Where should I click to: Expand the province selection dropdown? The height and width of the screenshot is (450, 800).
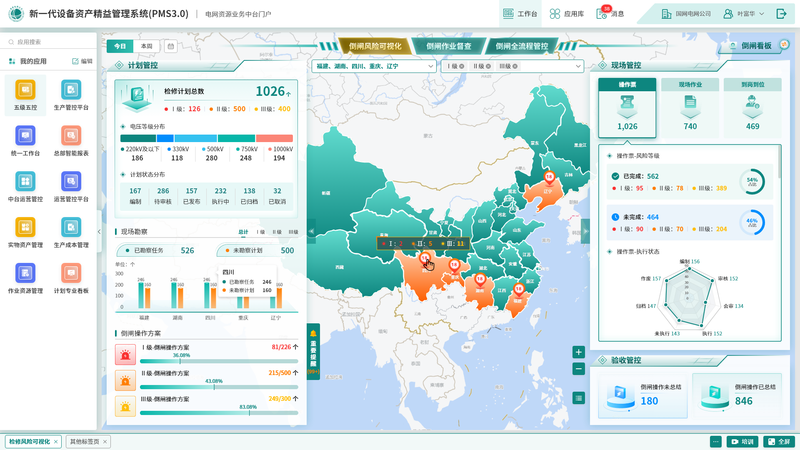click(x=430, y=66)
